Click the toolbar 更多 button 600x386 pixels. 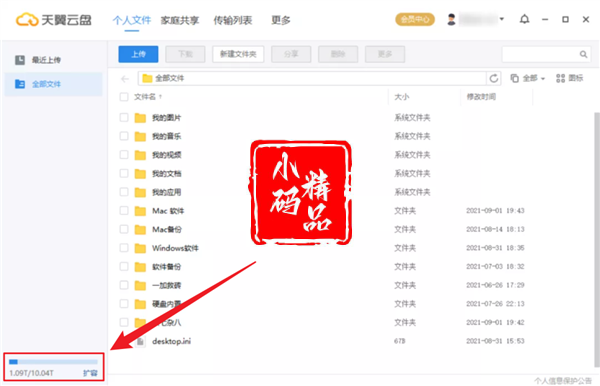pyautogui.click(x=385, y=54)
